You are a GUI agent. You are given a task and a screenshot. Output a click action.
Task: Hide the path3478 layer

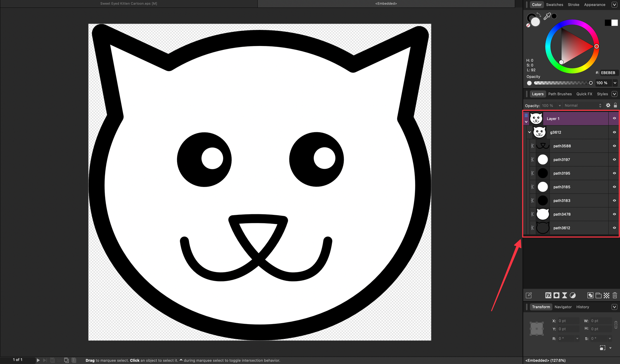click(x=614, y=214)
